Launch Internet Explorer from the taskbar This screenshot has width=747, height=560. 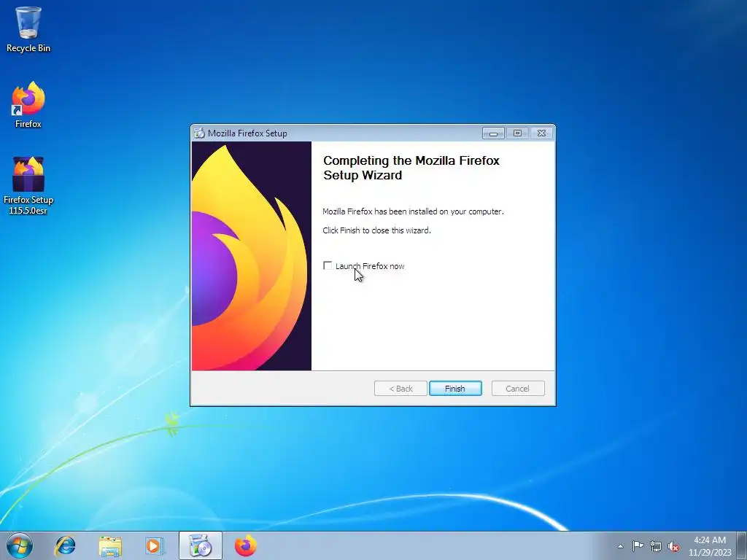click(65, 545)
